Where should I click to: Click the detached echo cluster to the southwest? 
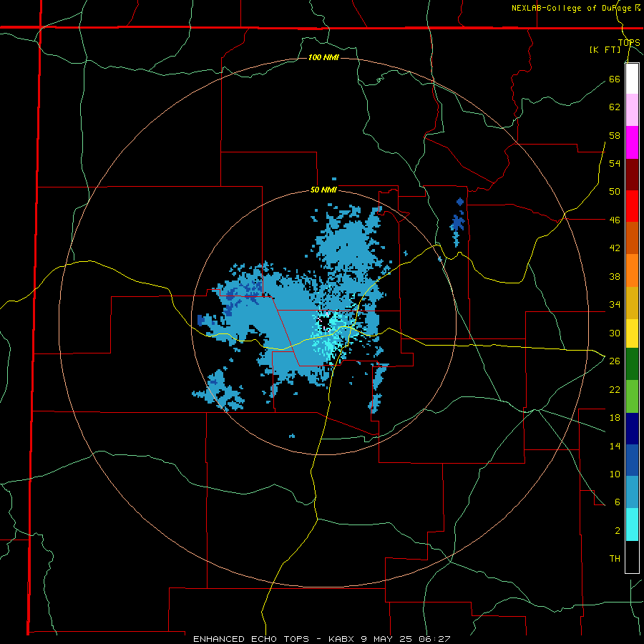coord(218,391)
